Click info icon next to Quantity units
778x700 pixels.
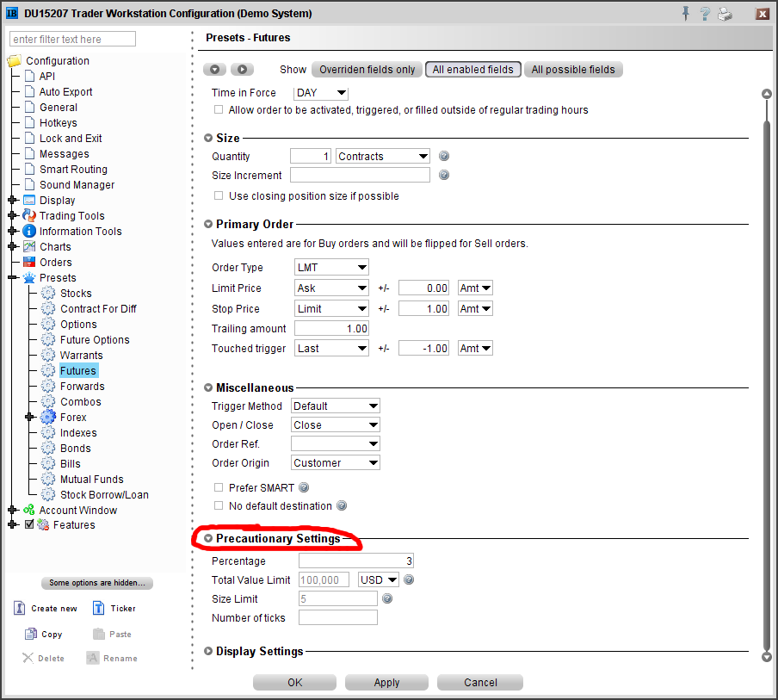pos(444,156)
